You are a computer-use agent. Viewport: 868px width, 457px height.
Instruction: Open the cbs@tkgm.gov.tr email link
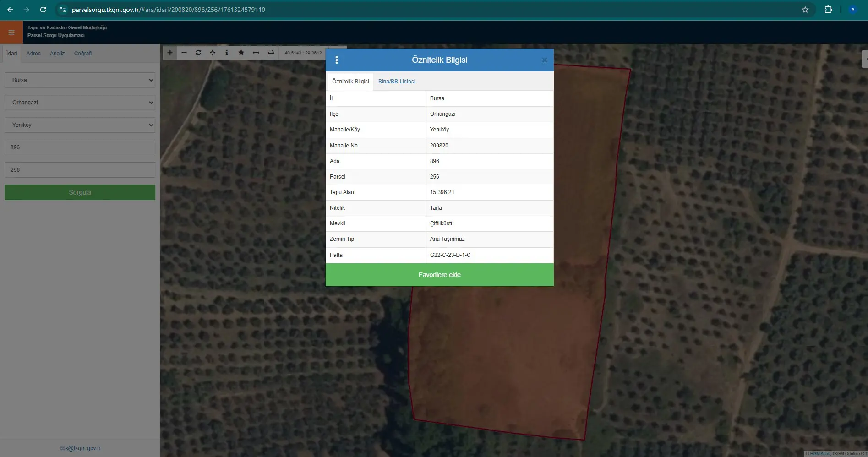[x=80, y=448]
